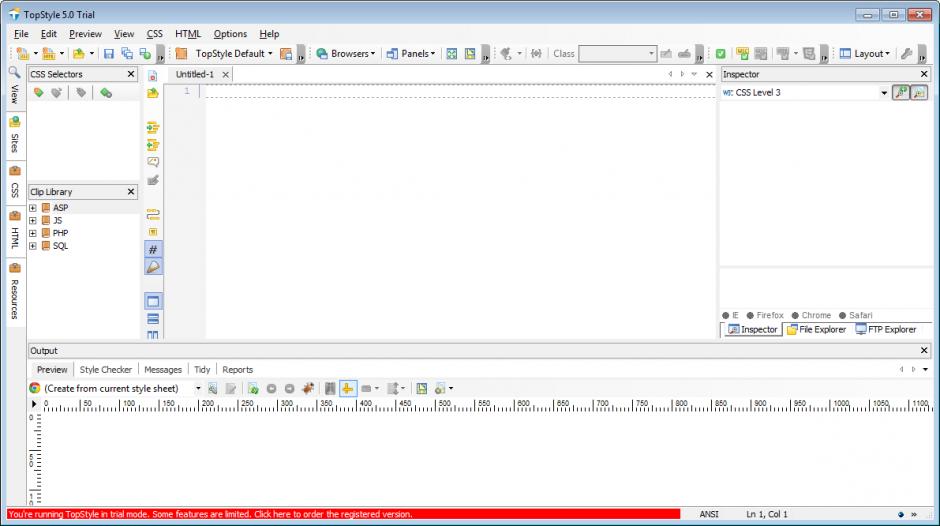Open the Create from current style sheet dropdown
This screenshot has height=526, width=940.
pos(198,389)
